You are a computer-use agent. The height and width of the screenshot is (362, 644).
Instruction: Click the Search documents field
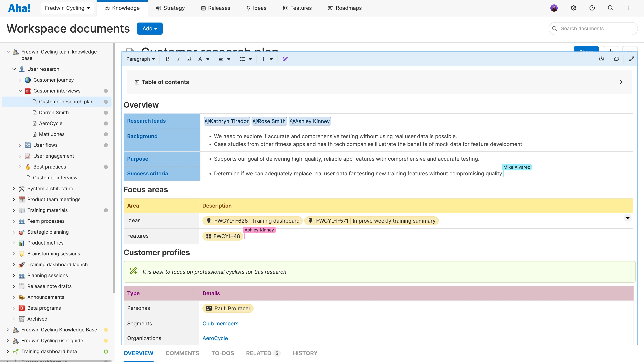[593, 28]
